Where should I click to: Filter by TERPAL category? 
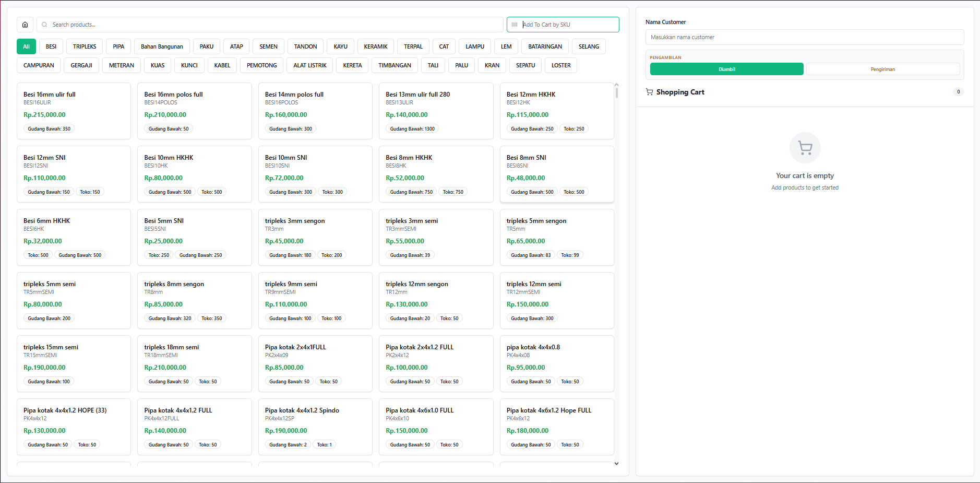click(413, 46)
